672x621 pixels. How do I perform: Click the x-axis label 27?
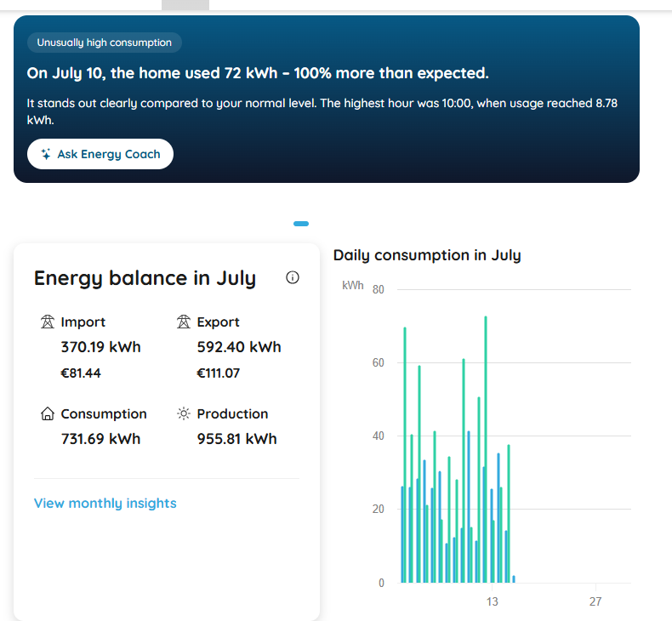click(x=595, y=601)
